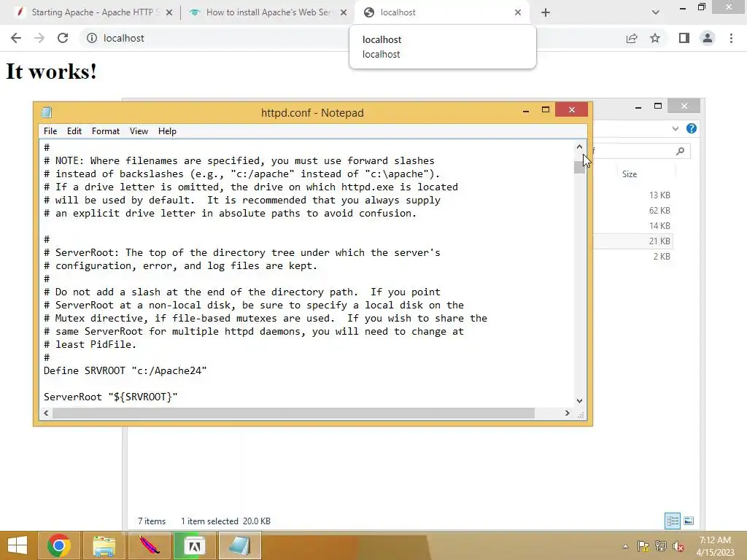Open Windows Start button
Screen dimensions: 747x560
18,545
